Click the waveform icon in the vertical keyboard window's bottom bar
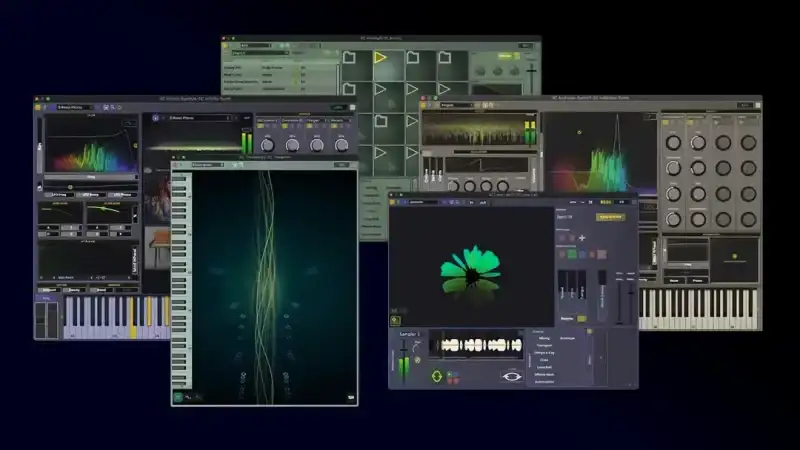The width and height of the screenshot is (800, 450). 188,397
